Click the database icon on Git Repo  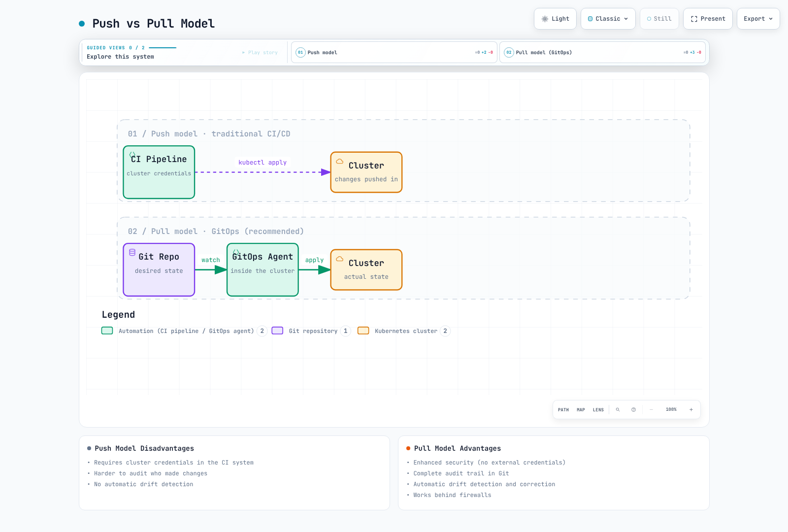(x=132, y=252)
